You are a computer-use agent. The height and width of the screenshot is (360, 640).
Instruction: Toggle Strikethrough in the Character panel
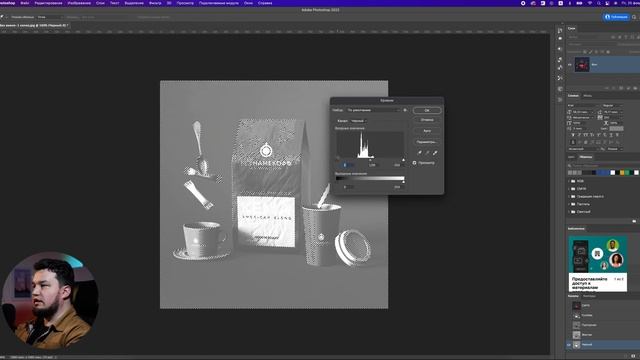click(617, 135)
